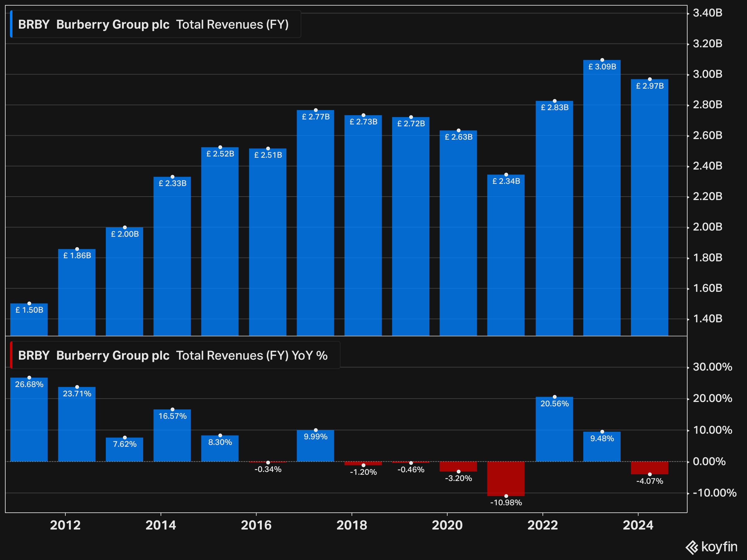Click the 3.00B y-axis tick
This screenshot has width=747, height=560.
coord(708,74)
